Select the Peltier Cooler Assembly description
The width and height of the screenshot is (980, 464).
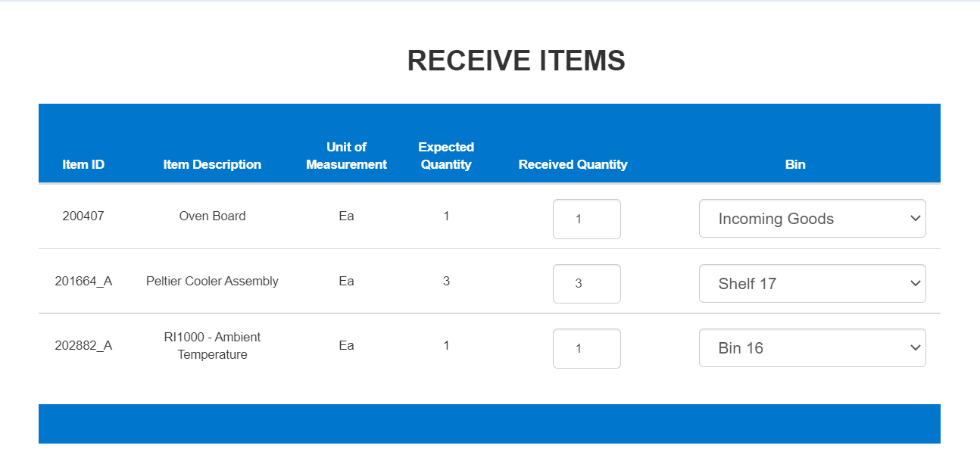click(x=212, y=281)
